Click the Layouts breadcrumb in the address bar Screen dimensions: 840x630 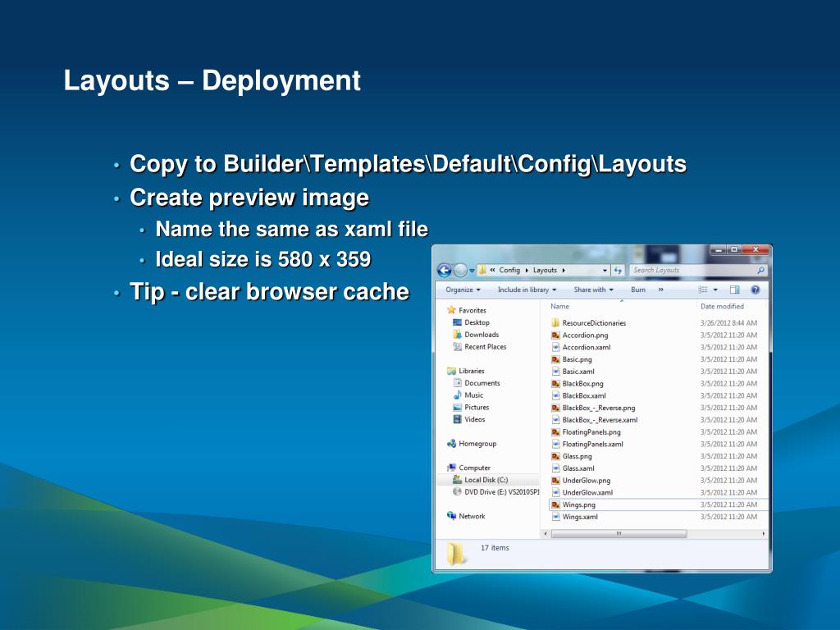click(545, 270)
